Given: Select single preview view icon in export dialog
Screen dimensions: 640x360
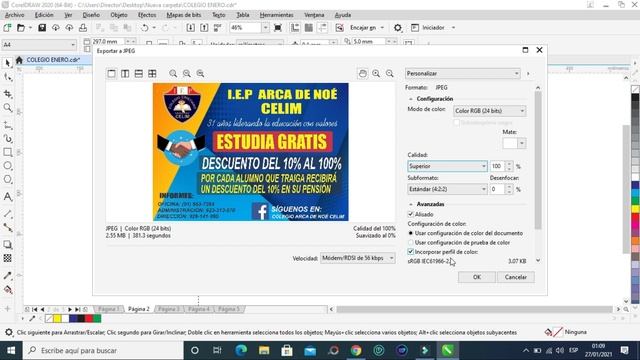Looking at the screenshot, I should point(111,73).
